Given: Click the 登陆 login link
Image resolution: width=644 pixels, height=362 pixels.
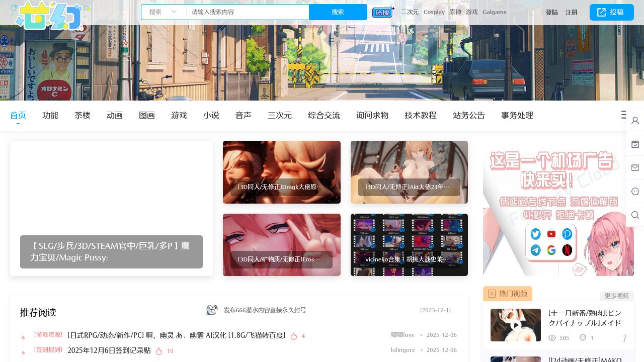Looking at the screenshot, I should pos(552,12).
